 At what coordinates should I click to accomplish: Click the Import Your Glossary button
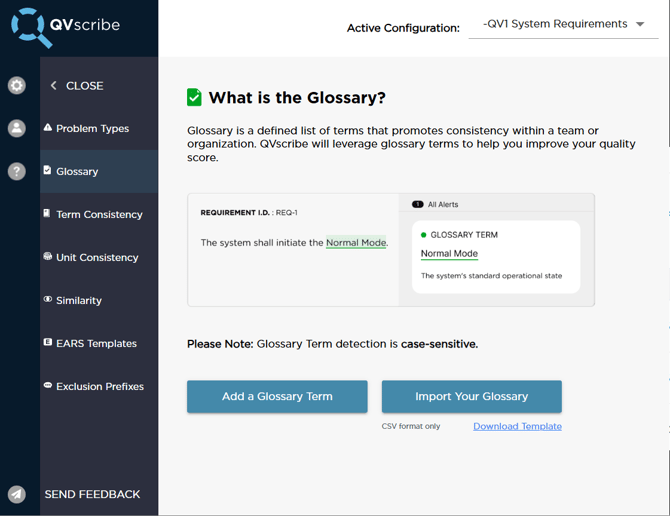(471, 396)
